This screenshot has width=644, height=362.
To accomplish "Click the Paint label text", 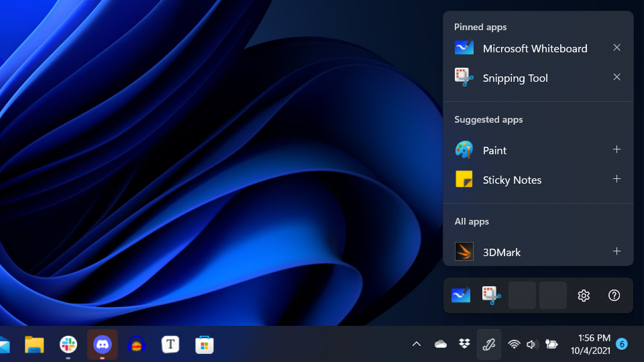I will pos(494,150).
